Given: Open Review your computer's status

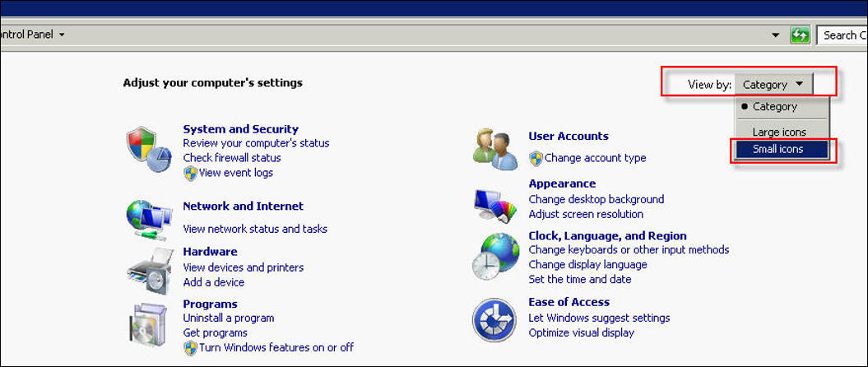Looking at the screenshot, I should [257, 143].
